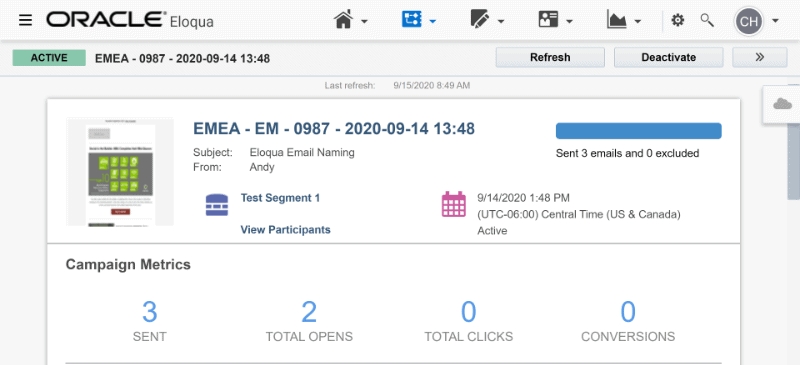Select the campaign name EMEA - 0987 header text
This screenshot has height=365, width=800.
tap(182, 58)
